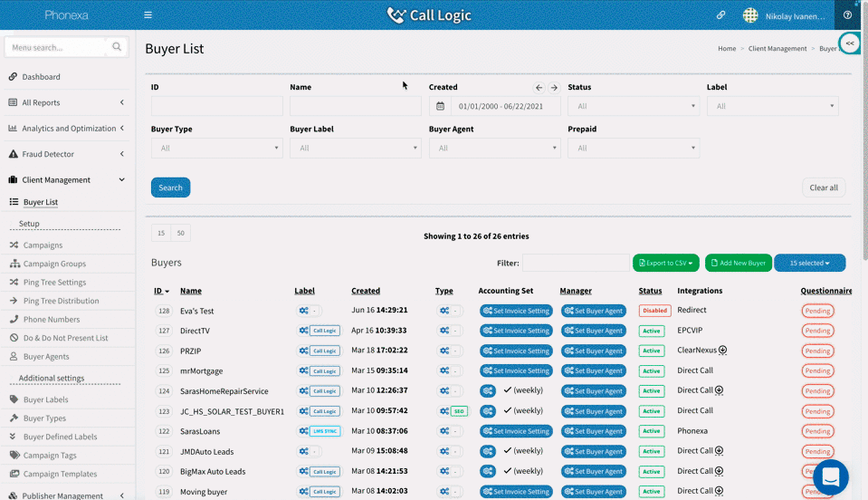
Task: Toggle Disabled status for Eva's Test
Action: [655, 311]
